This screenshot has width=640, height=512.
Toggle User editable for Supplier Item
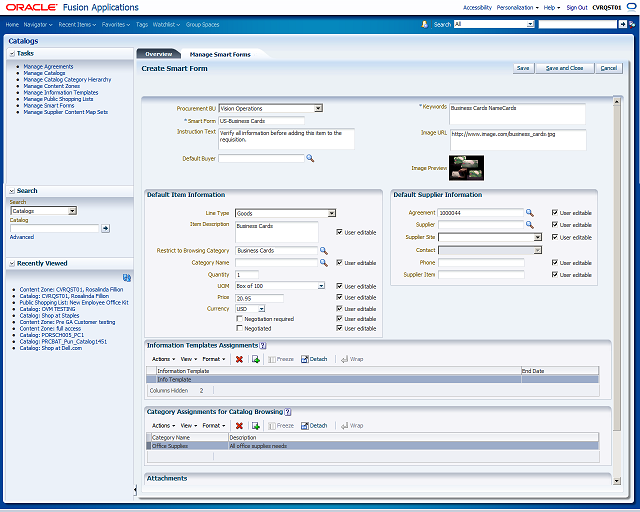click(555, 274)
